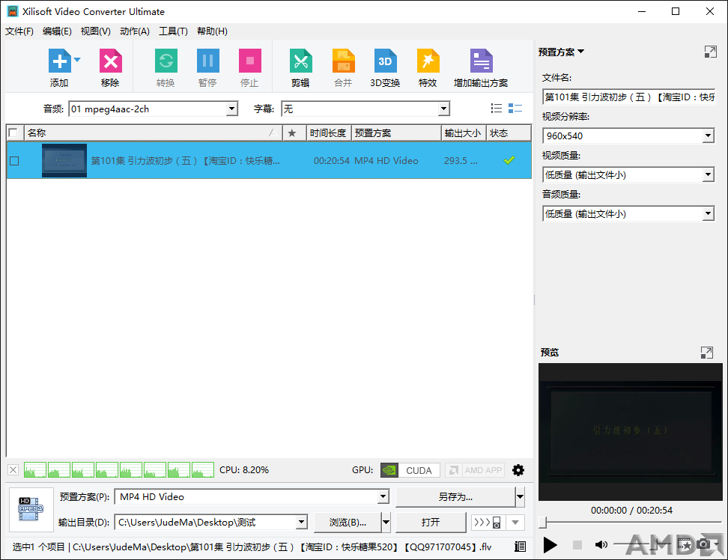Click the preview seek slider handle
728x560 pixels.
tap(542, 522)
